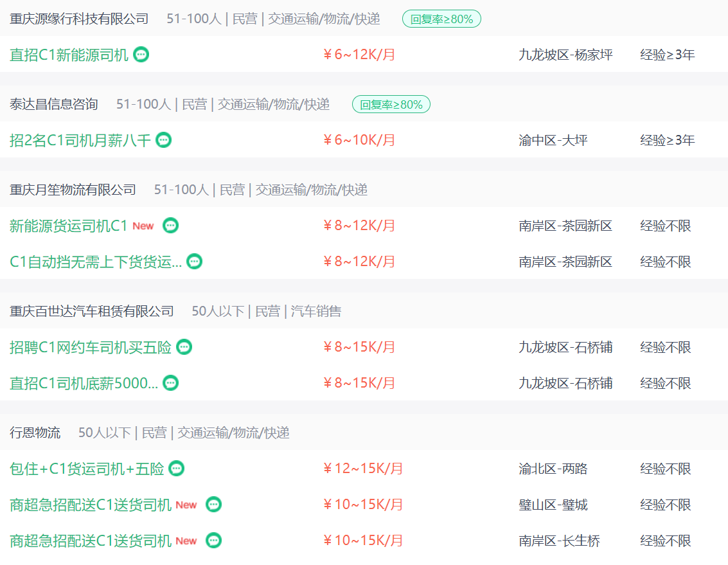Open chat icon beside 直招C1新能源司机
728x565 pixels.
[141, 55]
